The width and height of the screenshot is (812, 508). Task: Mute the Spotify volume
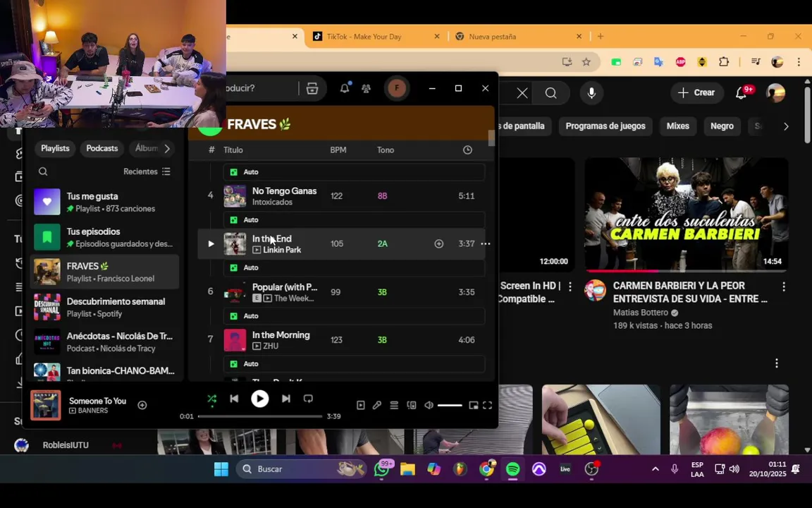pos(429,406)
